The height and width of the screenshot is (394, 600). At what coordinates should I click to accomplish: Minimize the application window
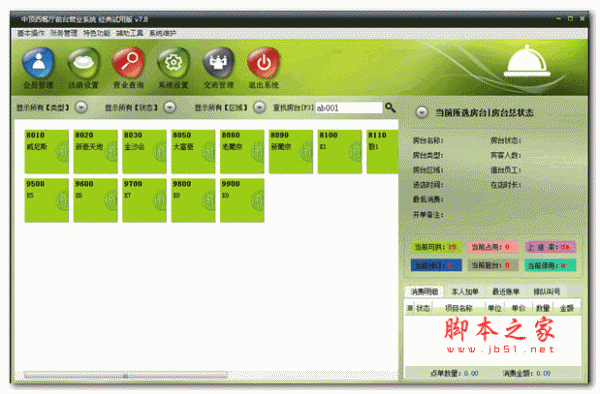click(x=559, y=18)
